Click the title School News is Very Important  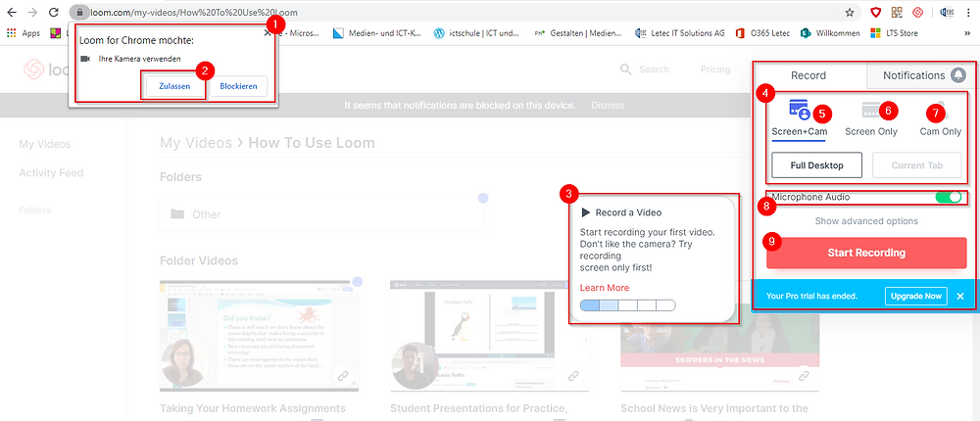point(714,408)
